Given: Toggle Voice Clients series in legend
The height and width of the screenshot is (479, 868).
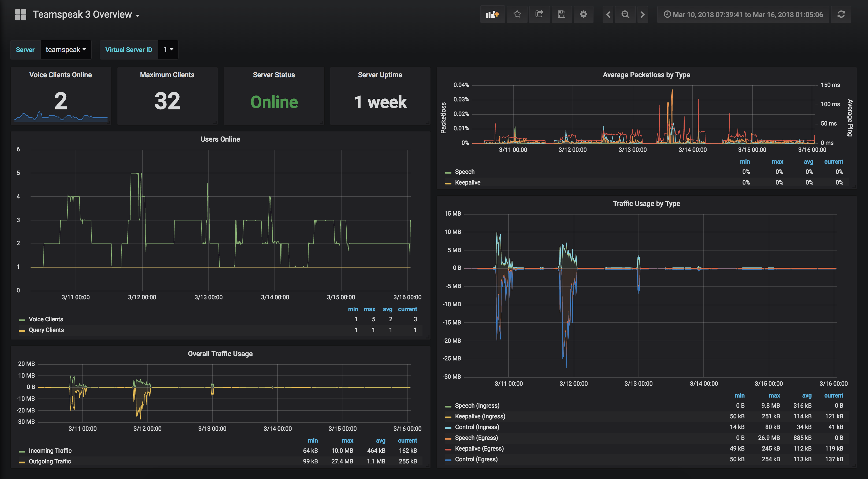Looking at the screenshot, I should tap(46, 319).
